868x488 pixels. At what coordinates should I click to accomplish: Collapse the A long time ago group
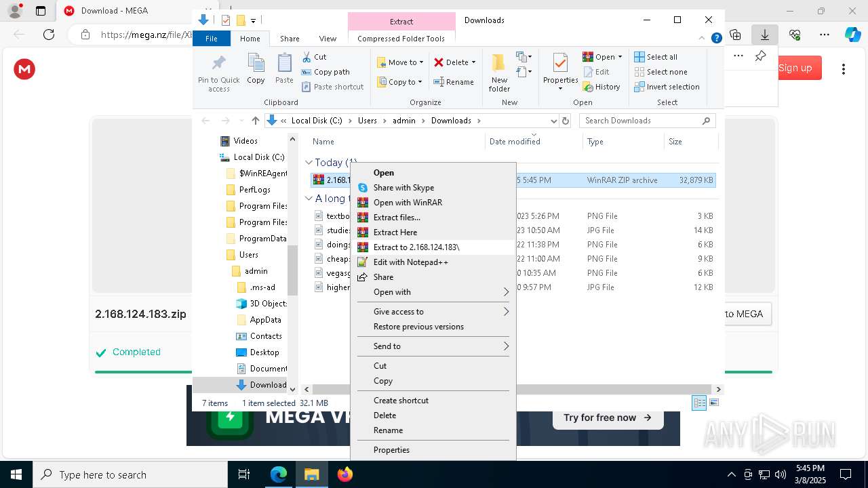309,199
